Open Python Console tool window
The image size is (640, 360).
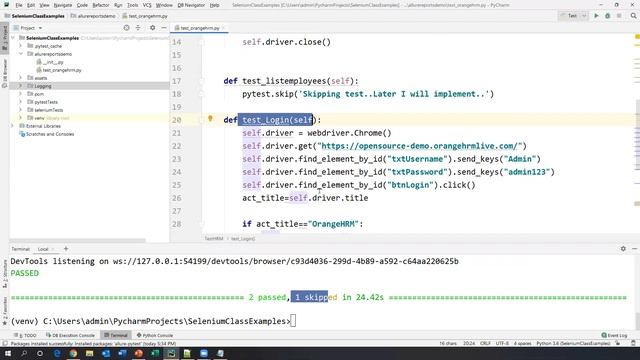click(x=155, y=335)
